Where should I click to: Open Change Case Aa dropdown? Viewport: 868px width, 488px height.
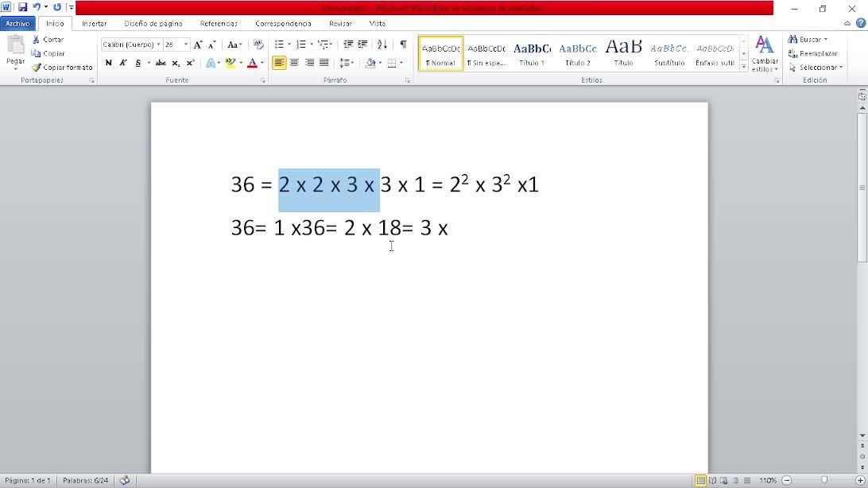(234, 45)
